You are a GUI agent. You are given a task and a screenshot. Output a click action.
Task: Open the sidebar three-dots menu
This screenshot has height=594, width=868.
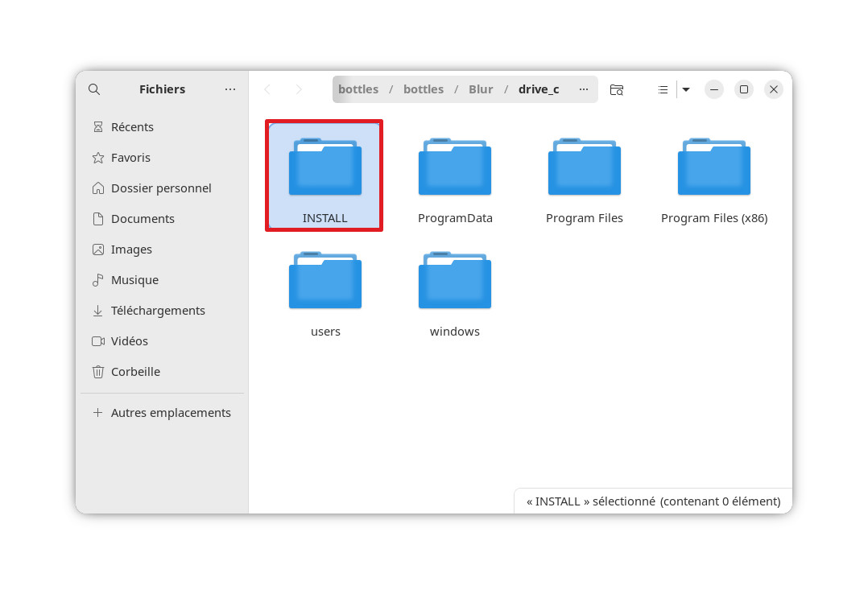point(230,89)
